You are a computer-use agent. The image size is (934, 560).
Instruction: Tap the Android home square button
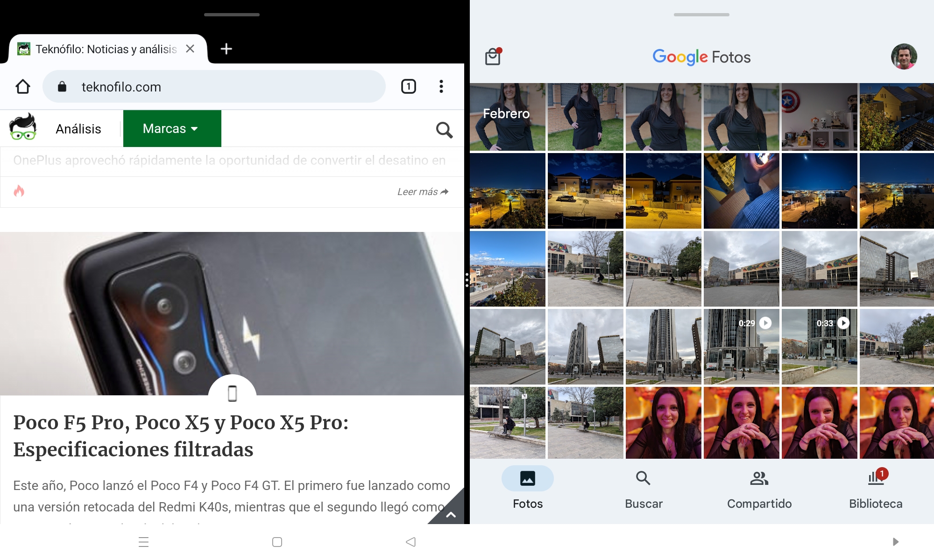(277, 542)
